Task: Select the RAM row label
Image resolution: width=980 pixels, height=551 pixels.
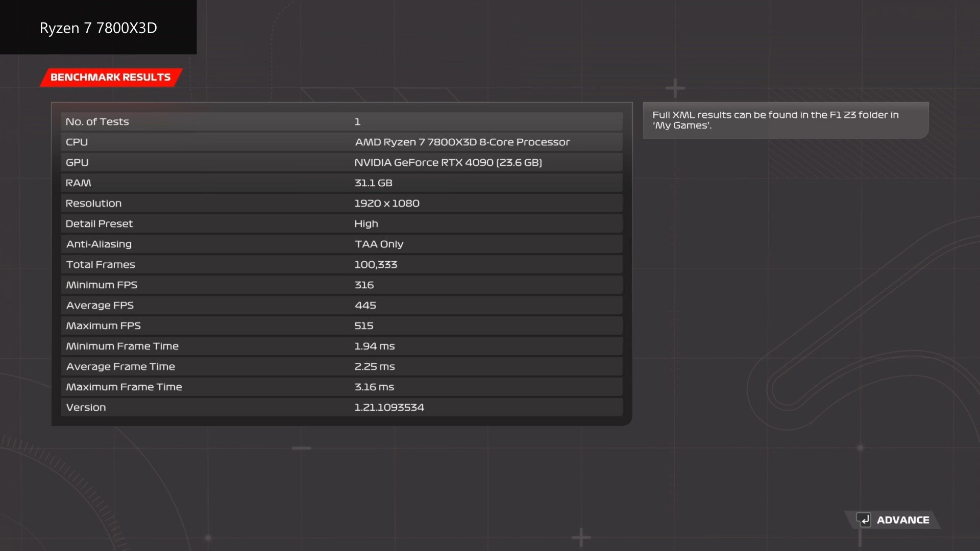Action: tap(78, 183)
